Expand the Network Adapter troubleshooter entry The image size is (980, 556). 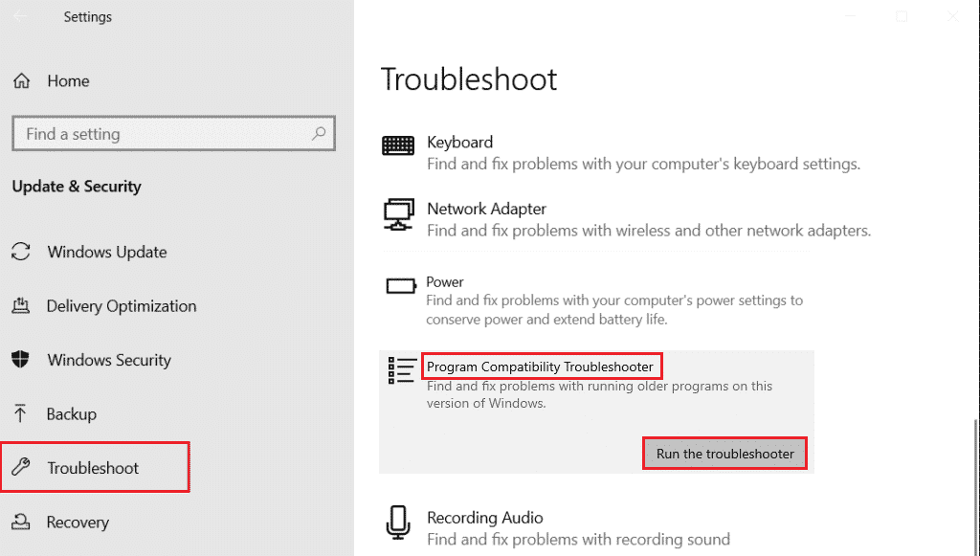pos(486,209)
